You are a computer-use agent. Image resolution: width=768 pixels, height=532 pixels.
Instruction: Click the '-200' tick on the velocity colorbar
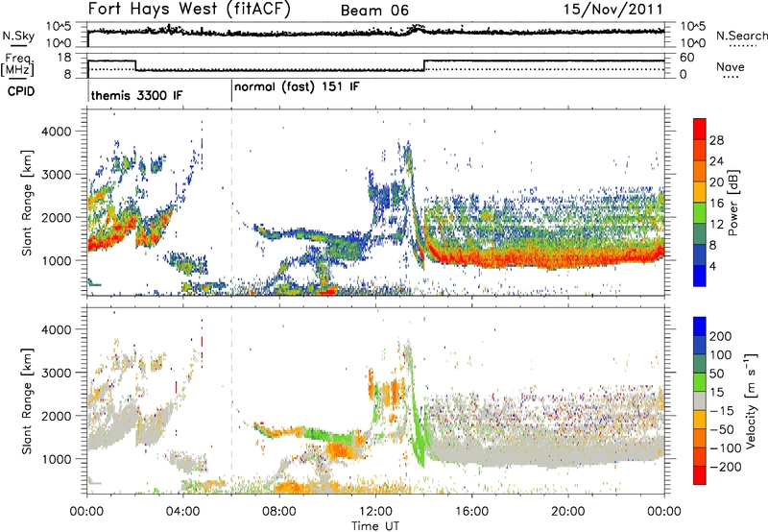tap(725, 467)
